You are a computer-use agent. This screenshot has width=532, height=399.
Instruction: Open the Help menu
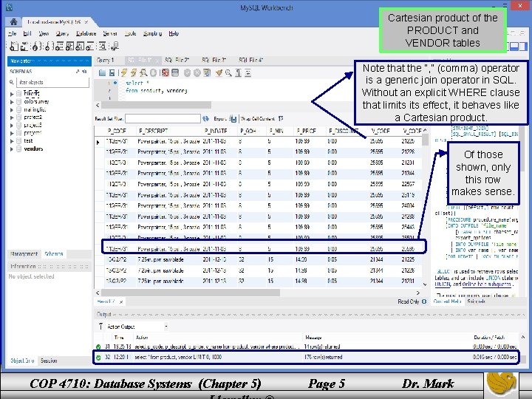click(174, 33)
